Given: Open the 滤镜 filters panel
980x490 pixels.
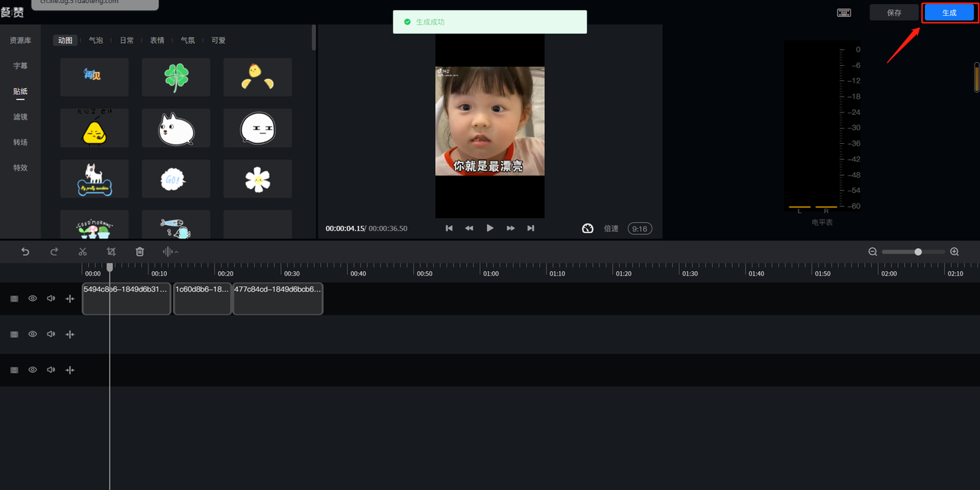Looking at the screenshot, I should pyautogui.click(x=21, y=117).
